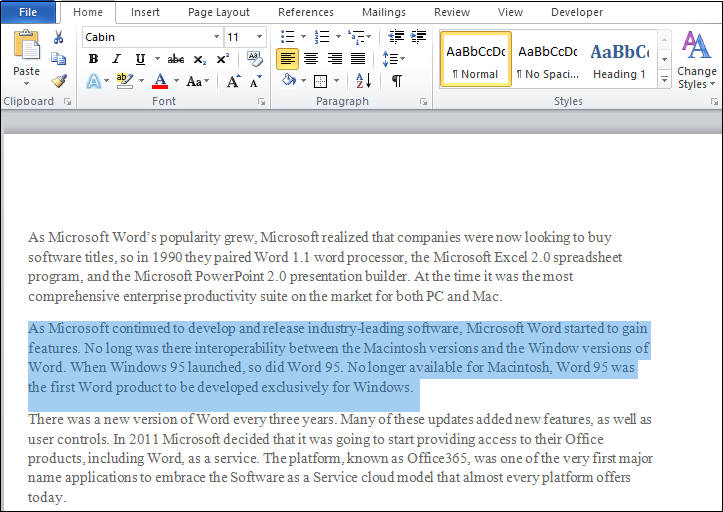This screenshot has height=512, width=723.
Task: Switch to the Page Layout tab
Action: coord(219,12)
